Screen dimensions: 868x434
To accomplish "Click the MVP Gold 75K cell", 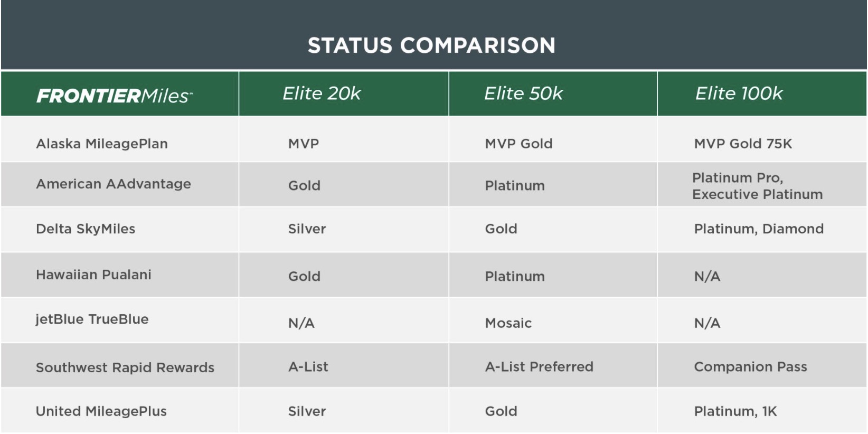I will tap(743, 144).
